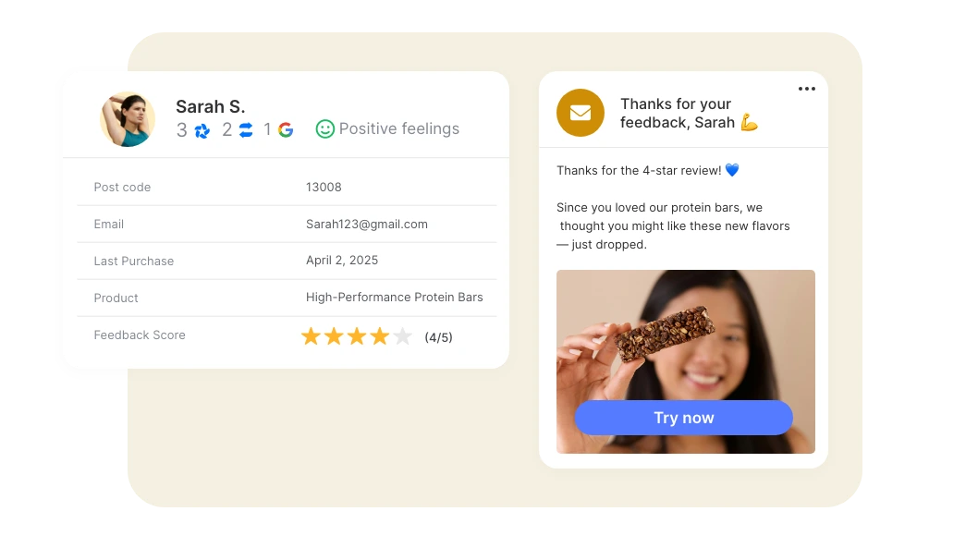Click the Sarah S. name heading
The image size is (978, 560).
click(x=210, y=106)
